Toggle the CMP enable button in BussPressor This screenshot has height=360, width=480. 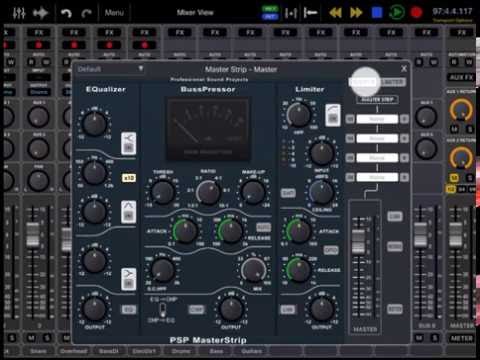point(196,310)
